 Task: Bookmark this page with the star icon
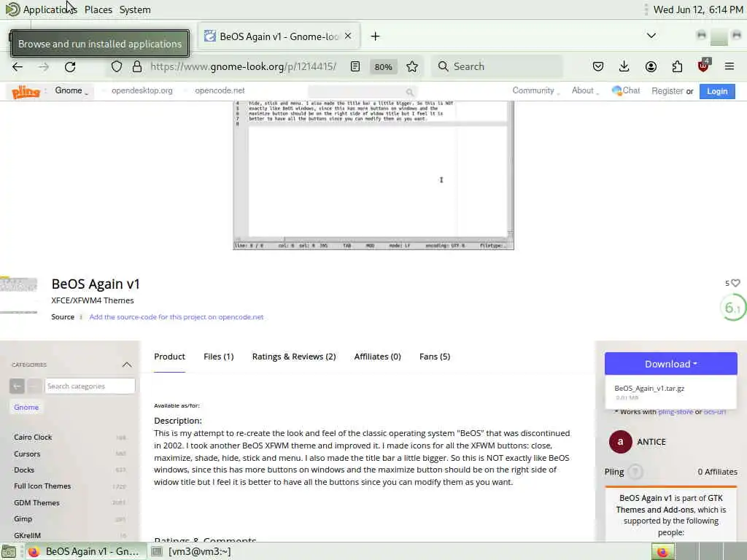[x=412, y=66]
